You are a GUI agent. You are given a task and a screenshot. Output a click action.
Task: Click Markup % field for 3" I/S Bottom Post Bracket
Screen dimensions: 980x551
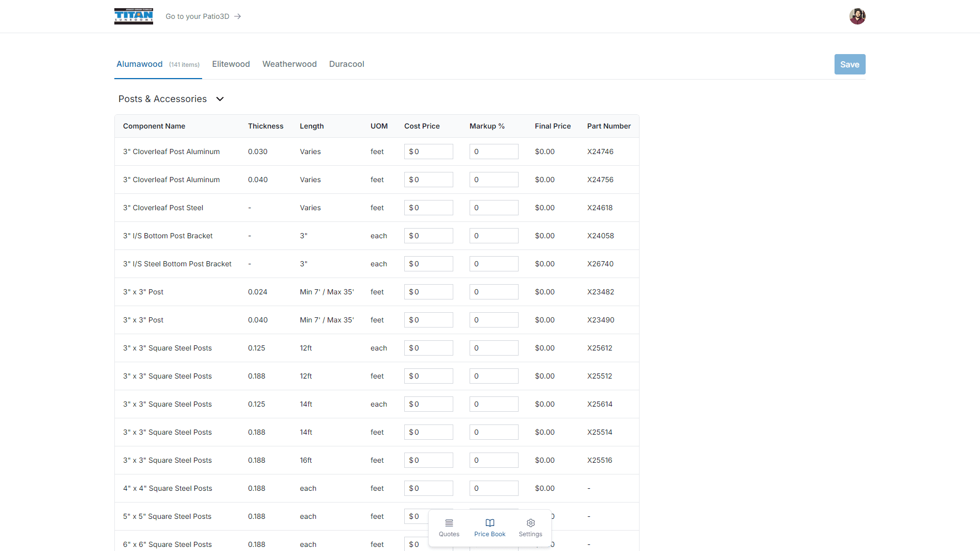494,236
